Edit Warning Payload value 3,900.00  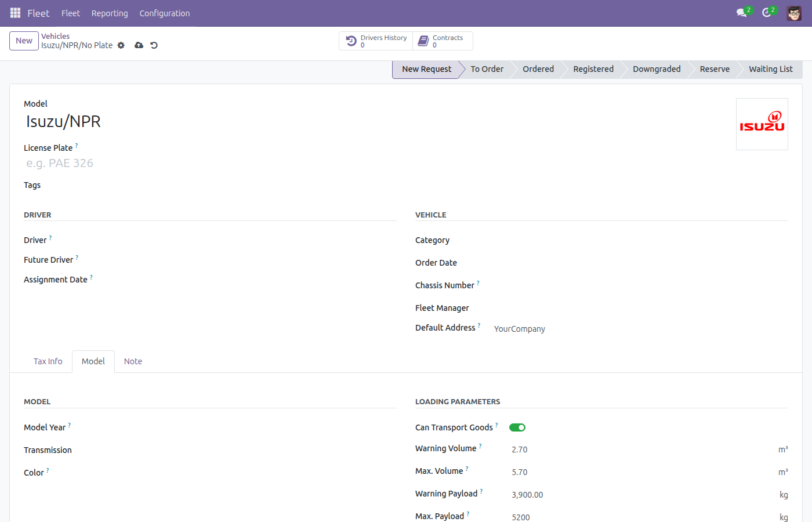click(x=643, y=495)
